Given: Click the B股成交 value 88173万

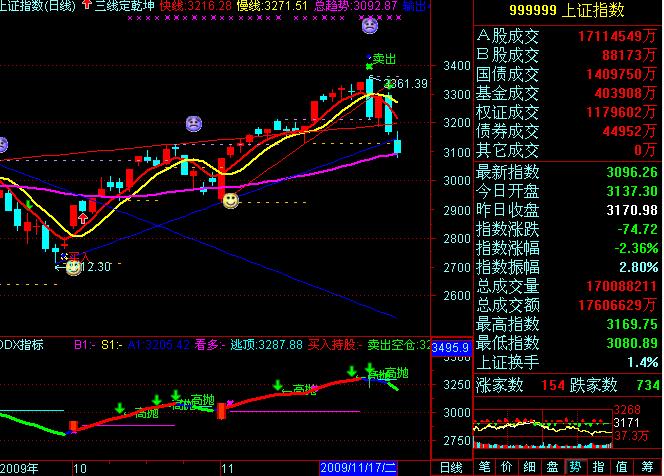Looking at the screenshot, I should pos(629,55).
